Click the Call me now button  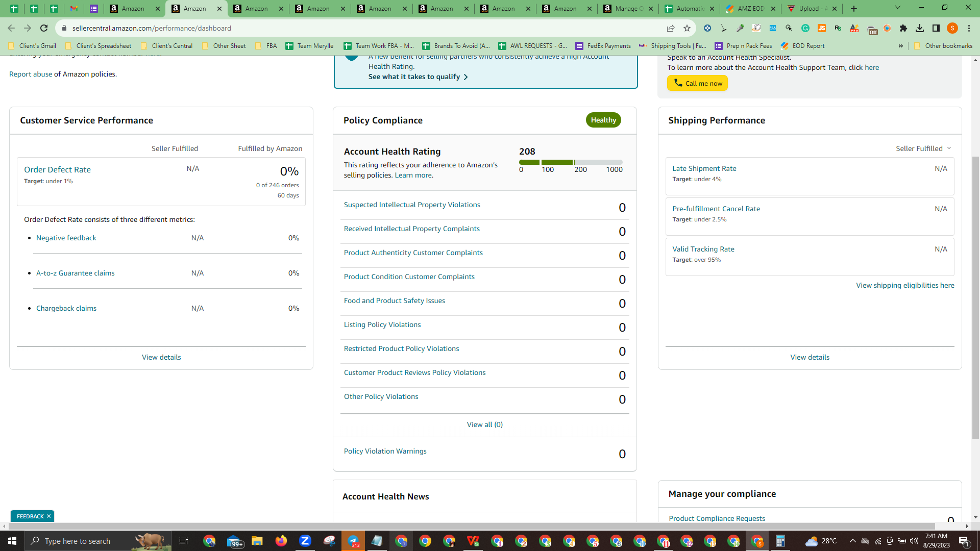pyautogui.click(x=697, y=83)
